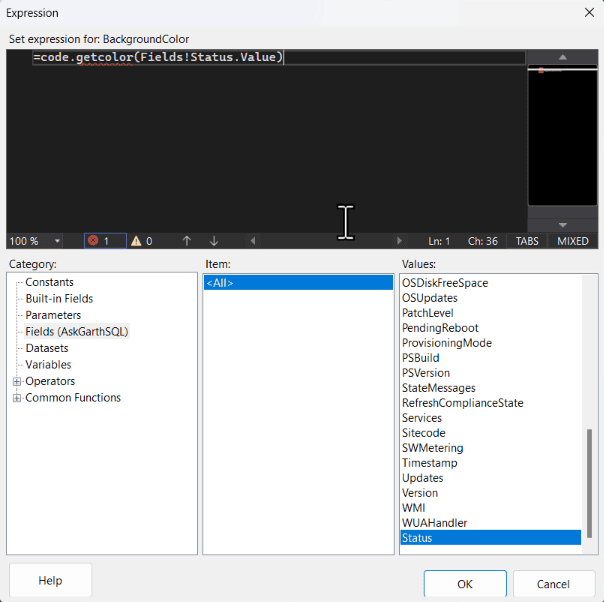The height and width of the screenshot is (602, 604).
Task: Click editor vertical scroll up arrow
Action: coord(562,57)
